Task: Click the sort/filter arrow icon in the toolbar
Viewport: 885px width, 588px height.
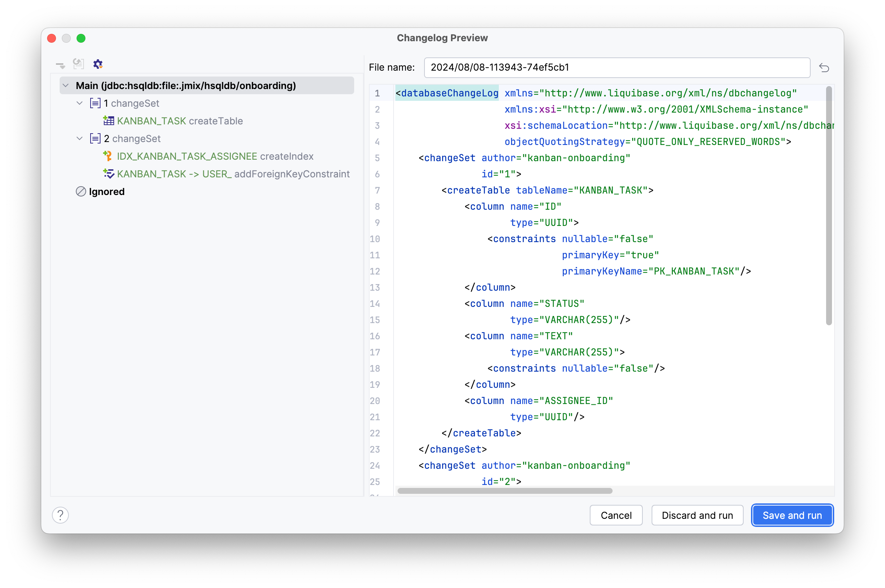Action: [x=60, y=64]
